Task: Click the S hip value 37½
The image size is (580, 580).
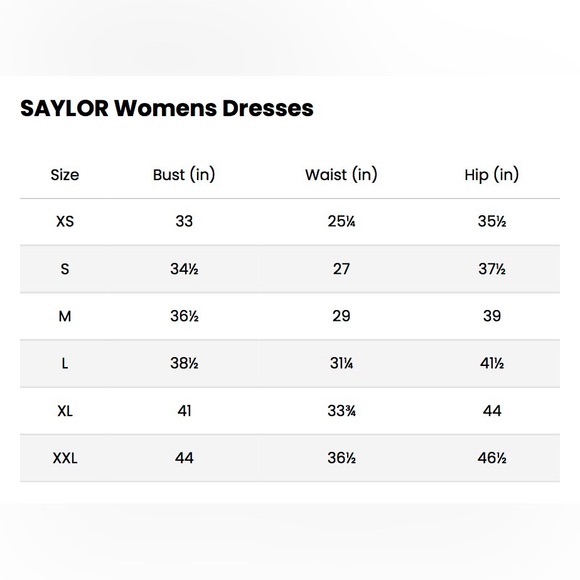Action: point(492,269)
